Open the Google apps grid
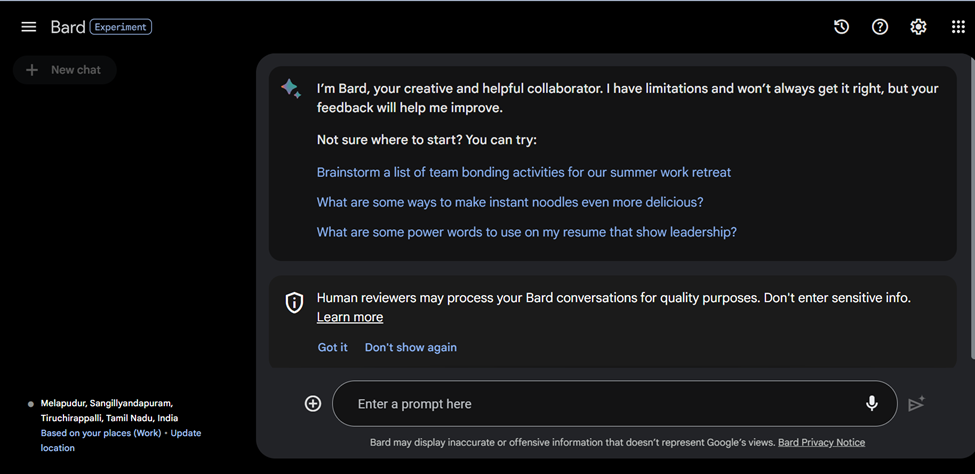The height and width of the screenshot is (474, 975). coord(958,27)
